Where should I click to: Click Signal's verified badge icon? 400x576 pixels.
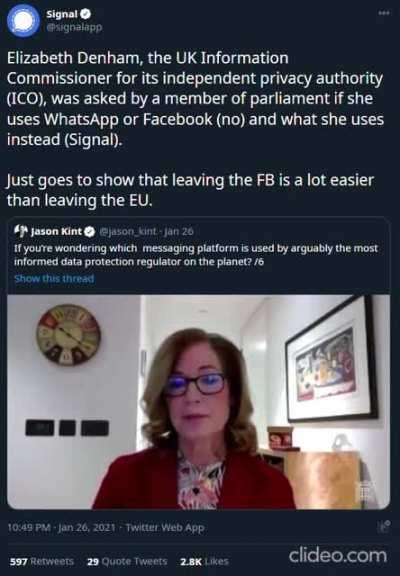tap(86, 14)
